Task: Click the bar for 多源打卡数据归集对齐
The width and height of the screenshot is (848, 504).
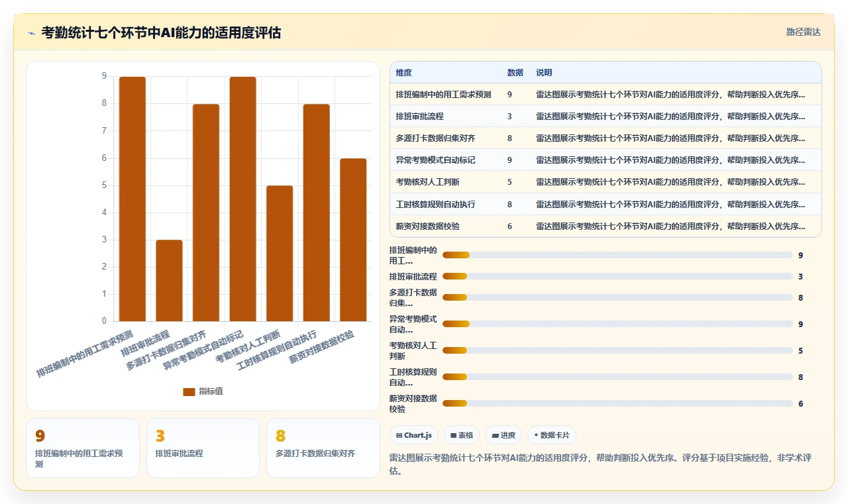Action: coord(206,213)
